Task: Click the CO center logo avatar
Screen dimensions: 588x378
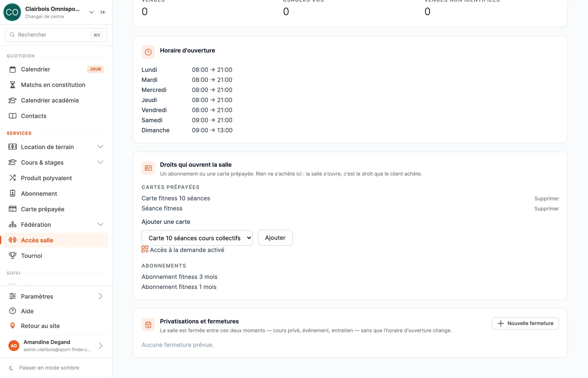Action: point(12,12)
